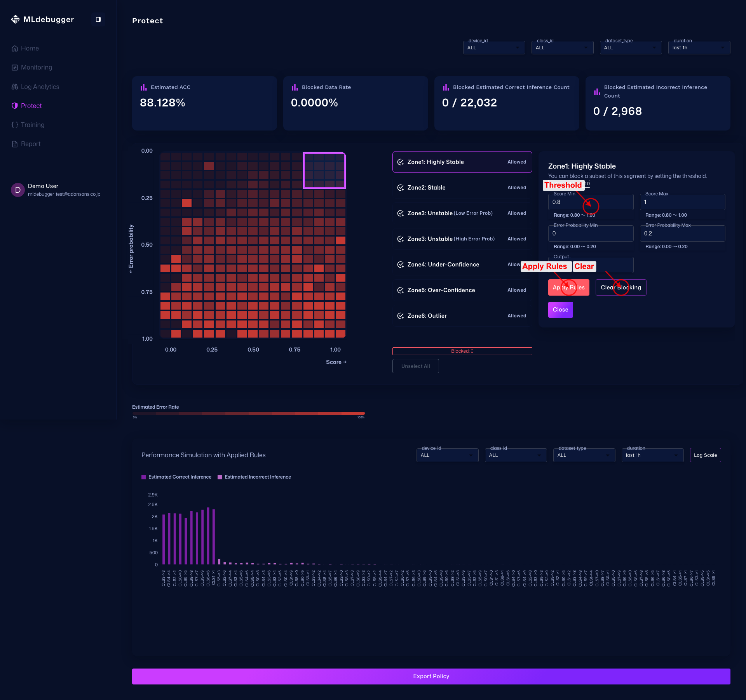Click the Export Policy button
Image resolution: width=746 pixels, height=700 pixels.
click(x=431, y=676)
